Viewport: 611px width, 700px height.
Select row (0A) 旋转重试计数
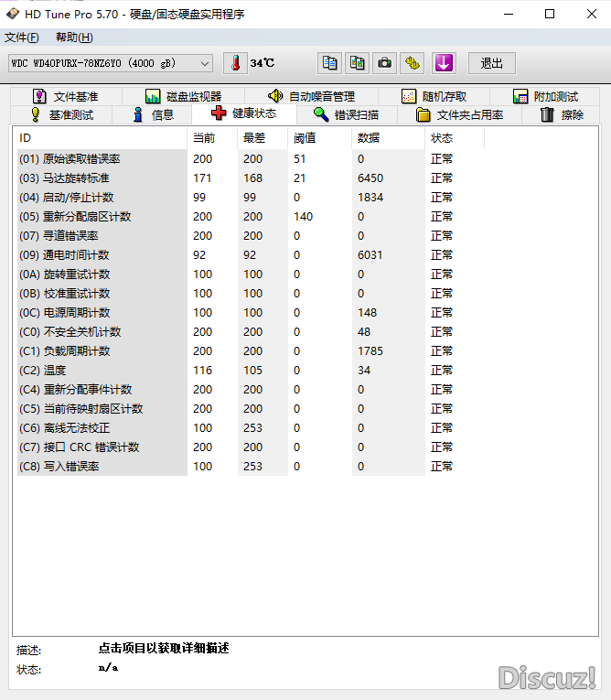[x=251, y=275]
